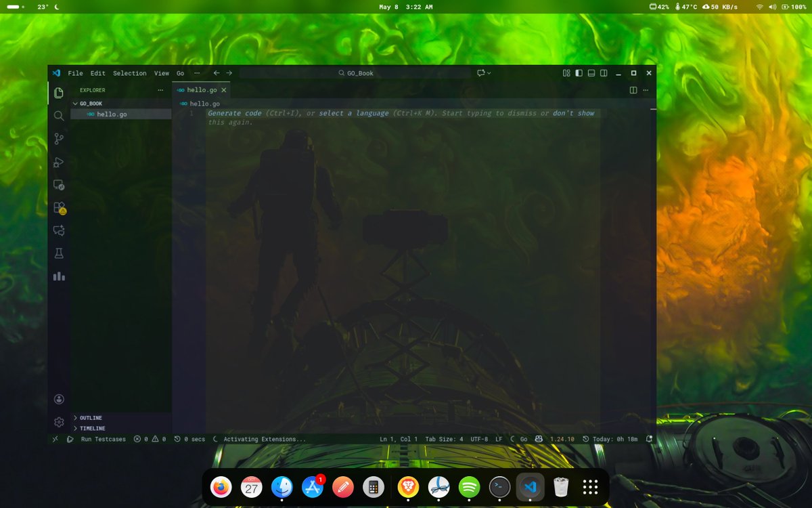Toggle the primary side bar visibility
This screenshot has height=508, width=812.
[x=579, y=73]
